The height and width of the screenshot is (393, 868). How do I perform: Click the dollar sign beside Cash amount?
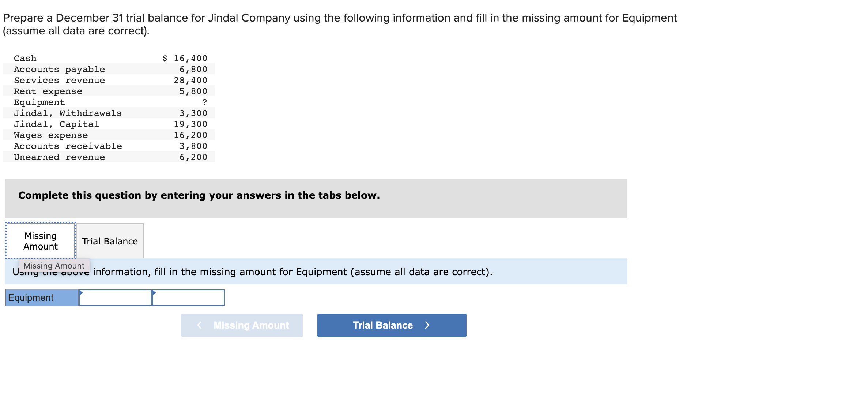165,58
